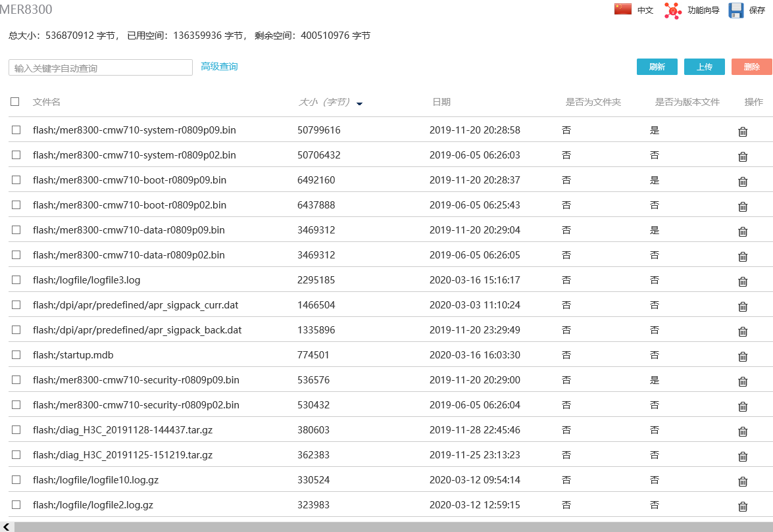Viewport: 773px width, 532px height.
Task: Open the 高级查询 advanced query link
Action: tap(219, 66)
